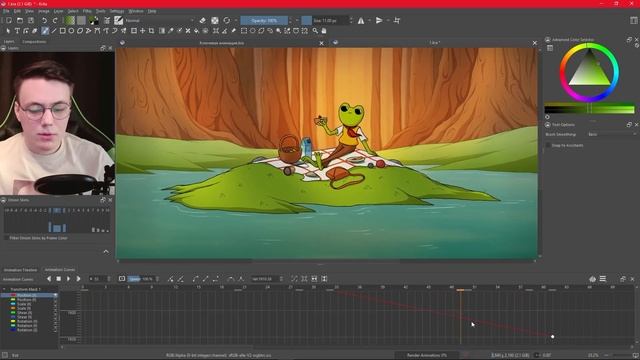The height and width of the screenshot is (360, 640).
Task: Toggle Eraser mode
Action: tap(203, 20)
